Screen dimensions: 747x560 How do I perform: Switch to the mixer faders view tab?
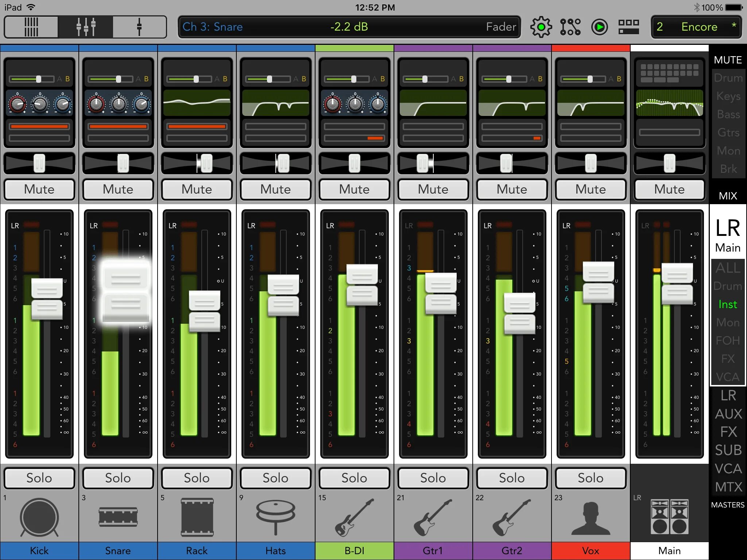pyautogui.click(x=85, y=27)
